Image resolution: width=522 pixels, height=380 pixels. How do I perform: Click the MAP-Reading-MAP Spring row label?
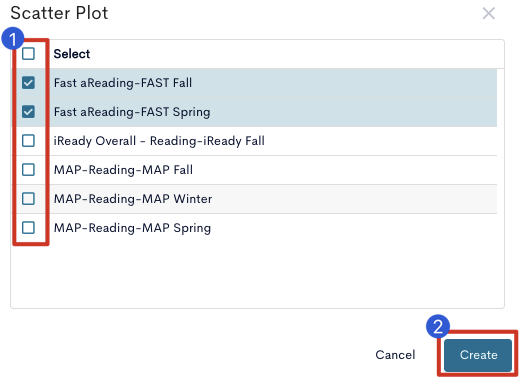point(132,228)
